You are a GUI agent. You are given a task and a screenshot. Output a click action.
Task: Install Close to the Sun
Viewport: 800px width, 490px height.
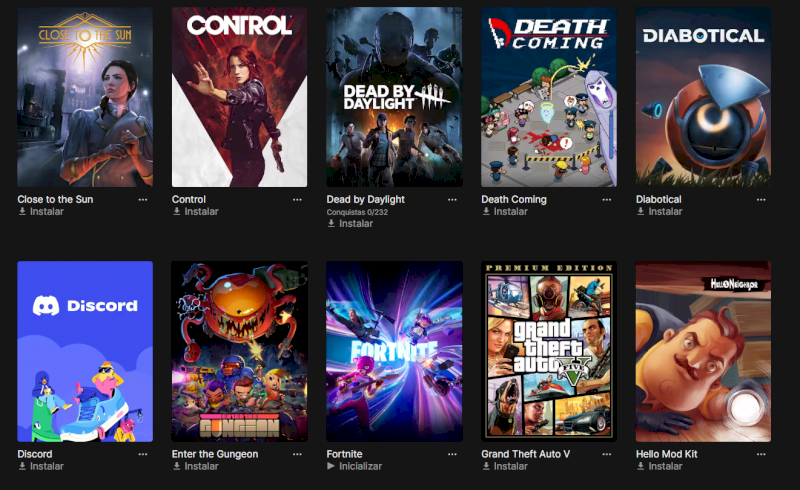41,211
